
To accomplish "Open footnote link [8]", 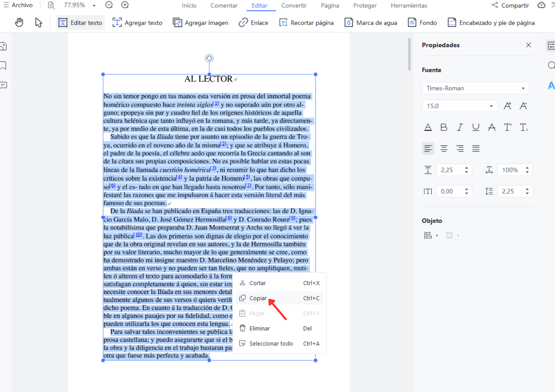I will (229, 218).
